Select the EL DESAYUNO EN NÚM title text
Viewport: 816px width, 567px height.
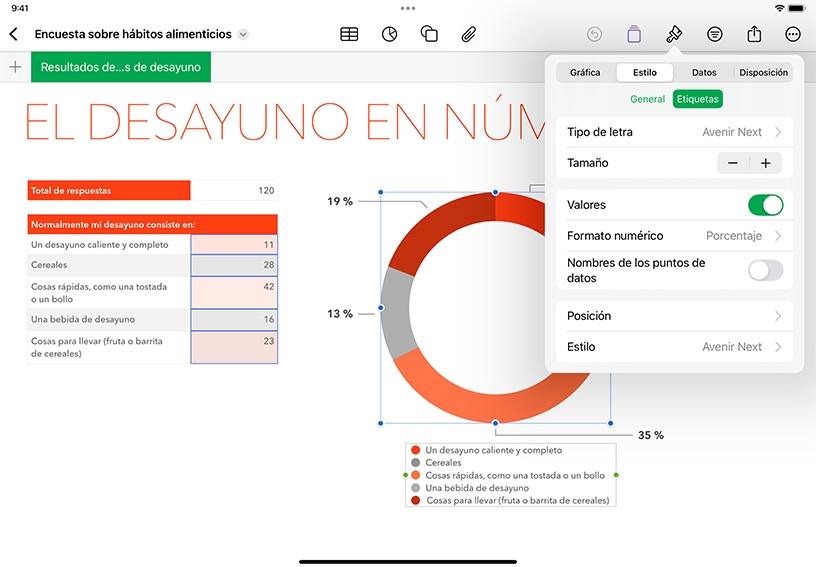pyautogui.click(x=285, y=121)
